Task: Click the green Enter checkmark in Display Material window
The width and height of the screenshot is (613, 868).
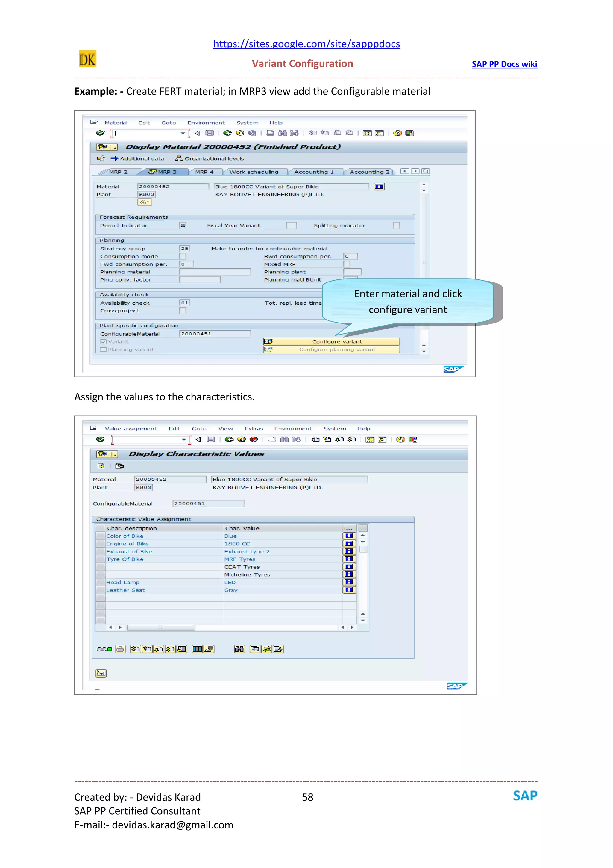Action: tap(100, 133)
